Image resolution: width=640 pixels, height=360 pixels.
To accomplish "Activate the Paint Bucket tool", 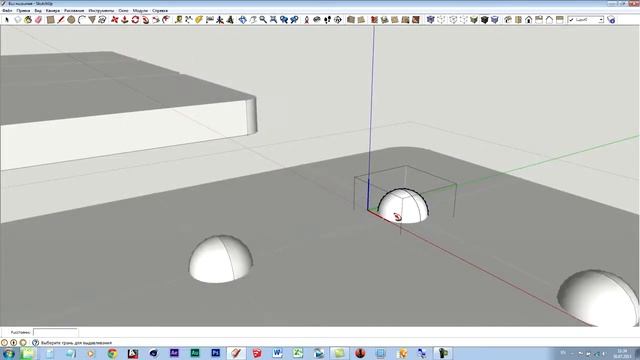I will (x=28, y=20).
